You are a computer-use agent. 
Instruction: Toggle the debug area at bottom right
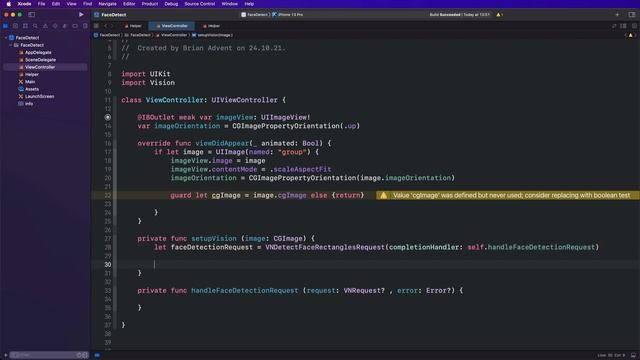(633, 355)
